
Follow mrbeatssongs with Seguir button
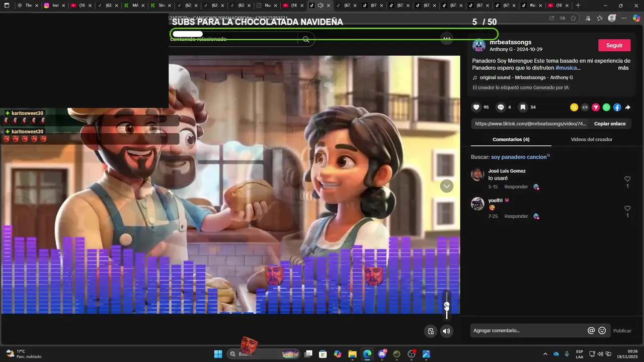click(614, 45)
